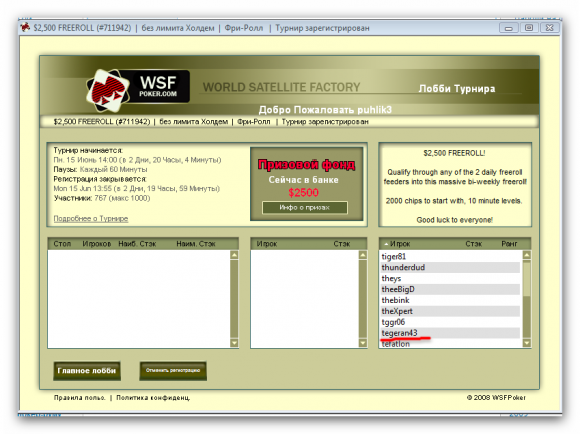
Task: Click the © 2008 WSFPoker text
Action: 496,398
